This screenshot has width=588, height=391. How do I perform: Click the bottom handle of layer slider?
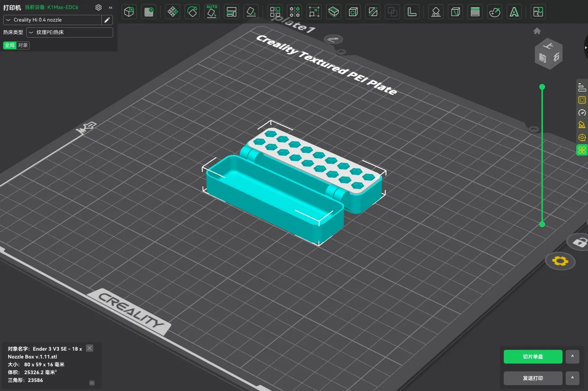[542, 224]
